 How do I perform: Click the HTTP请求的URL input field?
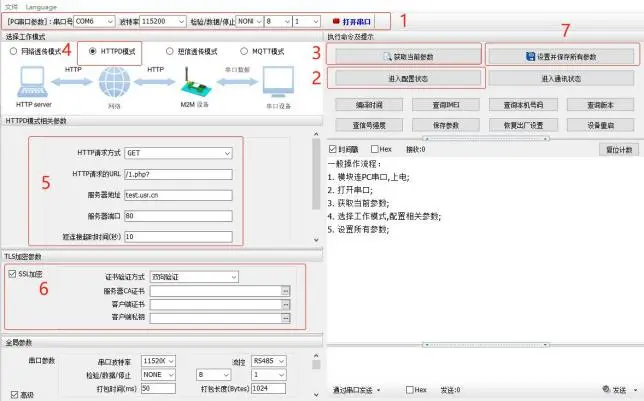tap(178, 174)
